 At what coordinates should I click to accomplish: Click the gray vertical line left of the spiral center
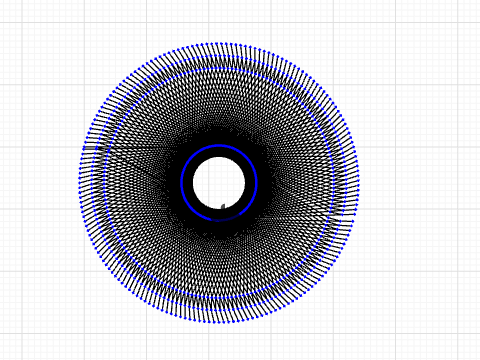(103, 157)
